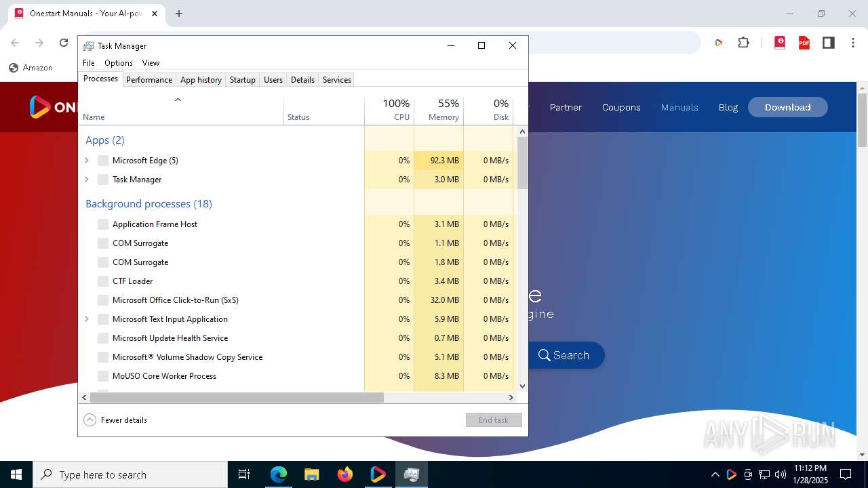Open a new browser tab

tap(179, 14)
